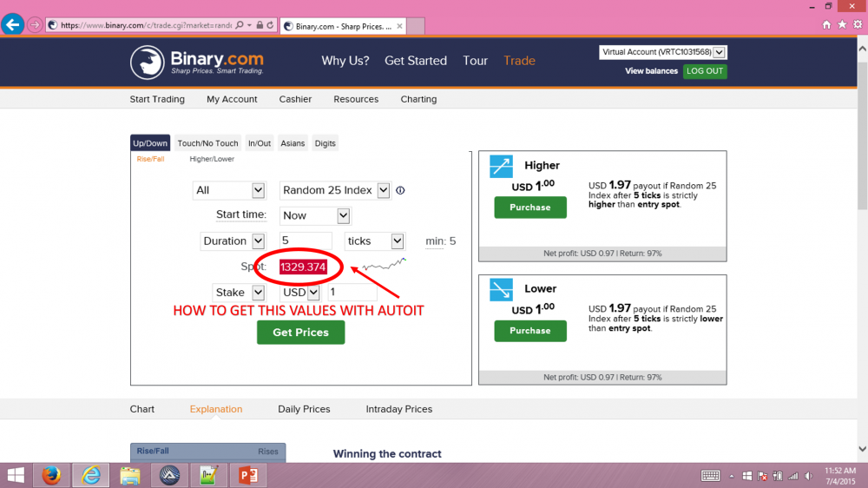Open the market category All dropdown

point(229,190)
